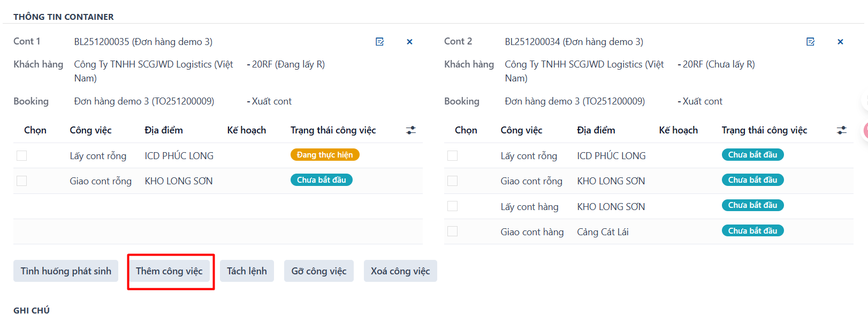Click the Đang thực hiện status badge
Viewport: 868px width, 314px height.
click(x=325, y=155)
